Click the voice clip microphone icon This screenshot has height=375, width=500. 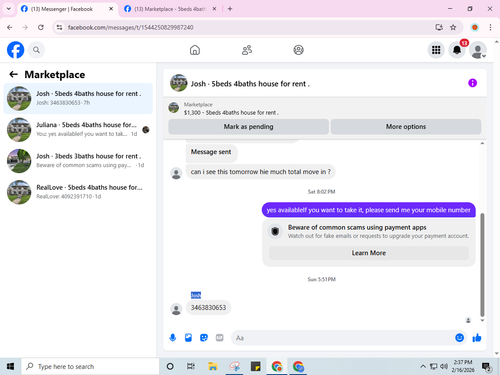[173, 338]
